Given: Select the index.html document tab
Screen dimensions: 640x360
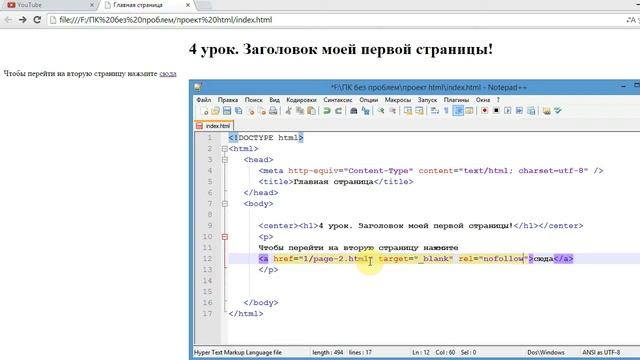Looking at the screenshot, I should click(213, 126).
